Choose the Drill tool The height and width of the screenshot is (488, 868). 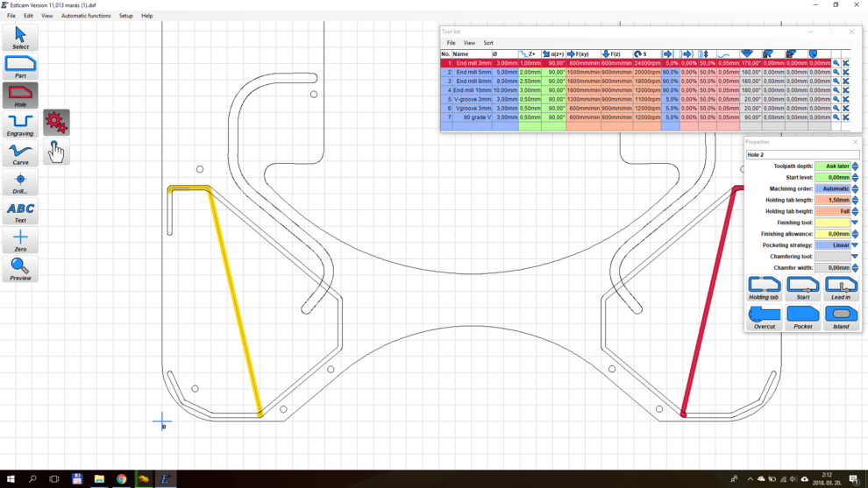point(20,182)
